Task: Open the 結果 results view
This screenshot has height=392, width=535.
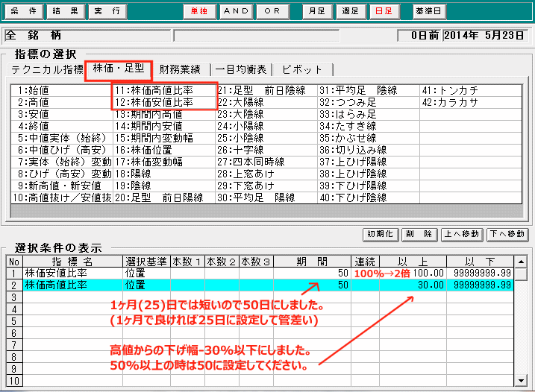Action: 66,12
